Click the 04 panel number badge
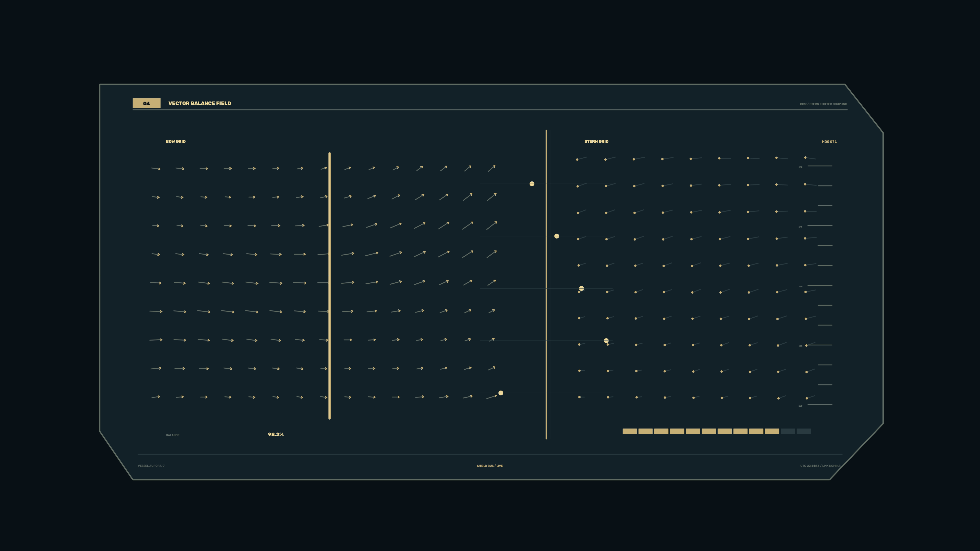This screenshot has width=980, height=551. [146, 103]
